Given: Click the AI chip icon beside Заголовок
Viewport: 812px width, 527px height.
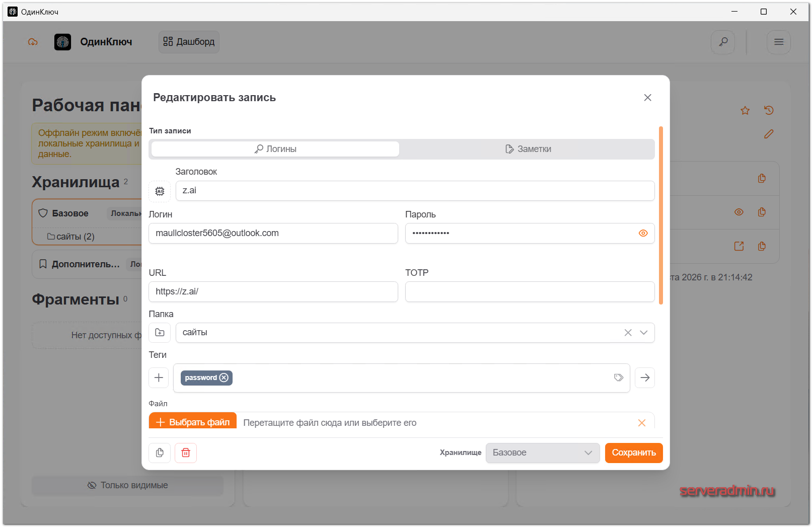Looking at the screenshot, I should pos(160,191).
